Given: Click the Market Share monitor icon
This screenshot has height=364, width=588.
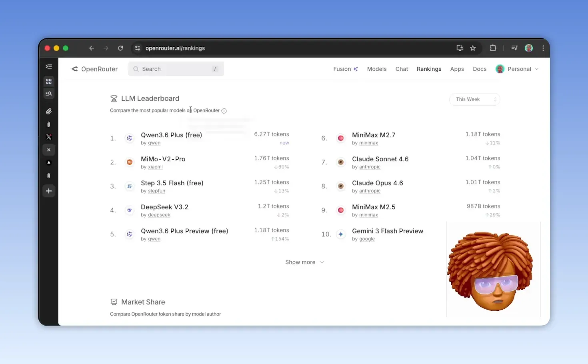Looking at the screenshot, I should [x=114, y=302].
